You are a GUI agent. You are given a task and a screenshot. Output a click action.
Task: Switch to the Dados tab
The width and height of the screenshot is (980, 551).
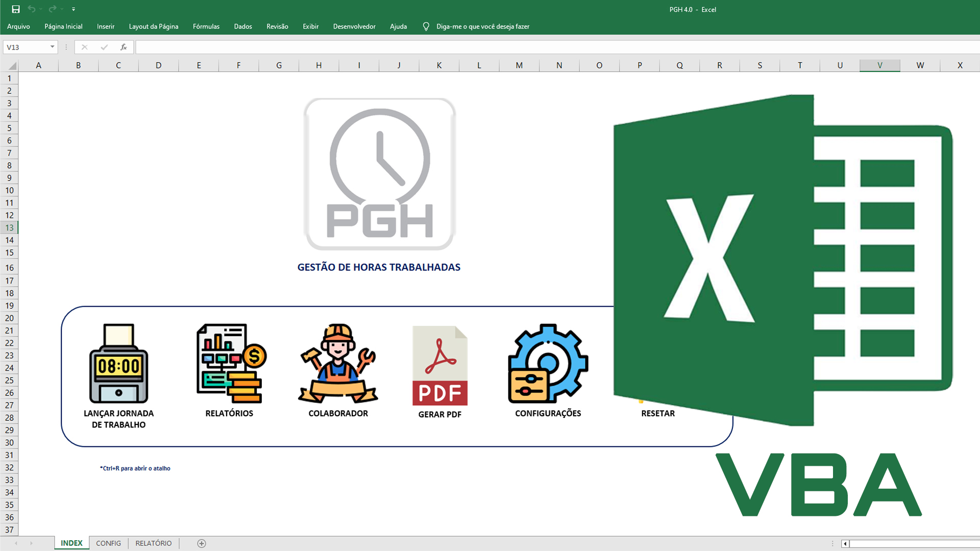[x=243, y=27]
